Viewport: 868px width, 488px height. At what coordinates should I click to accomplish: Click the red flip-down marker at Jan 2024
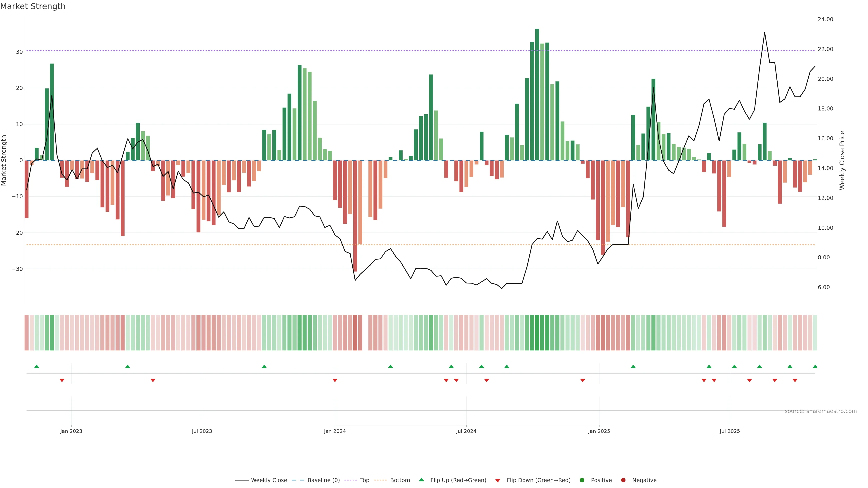click(335, 380)
